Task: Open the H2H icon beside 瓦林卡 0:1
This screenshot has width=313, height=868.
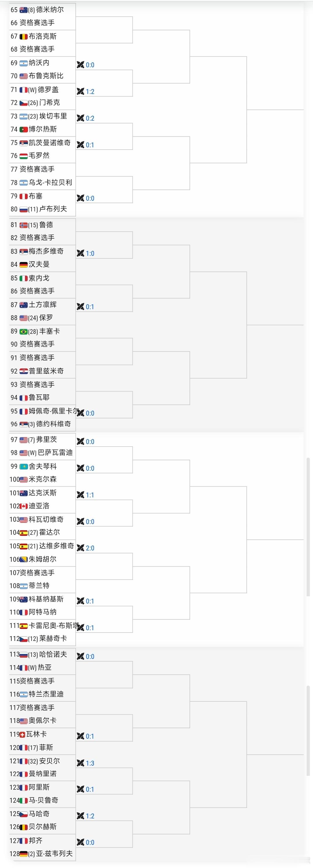Action: (x=81, y=736)
